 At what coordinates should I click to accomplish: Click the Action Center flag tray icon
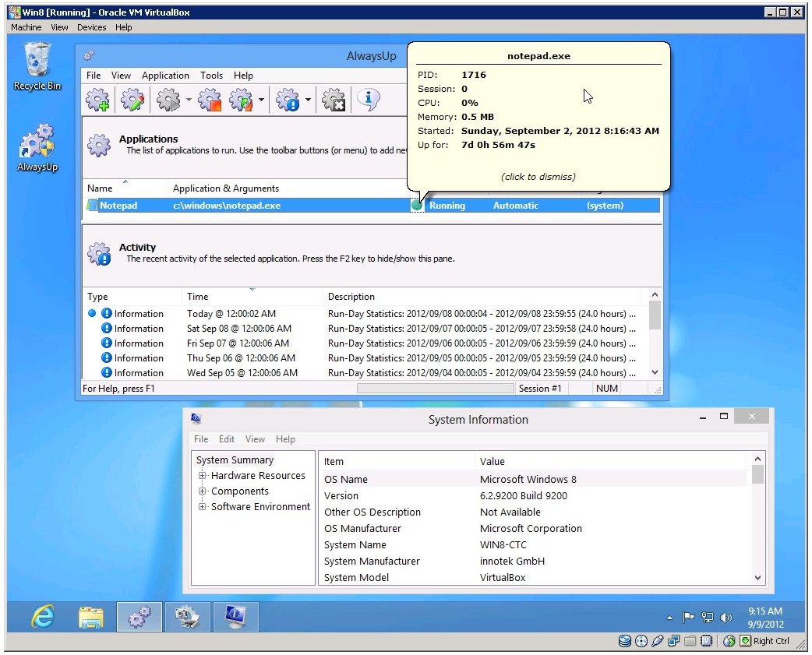tap(688, 618)
